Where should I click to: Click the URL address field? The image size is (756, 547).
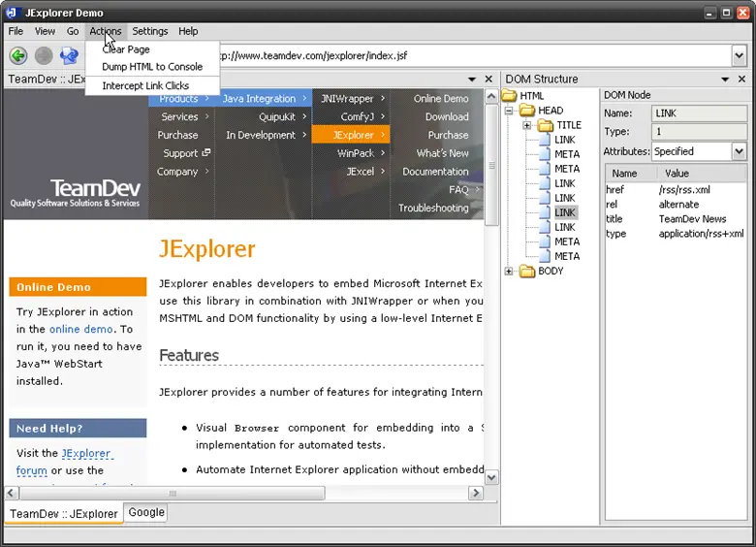pyautogui.click(x=475, y=56)
